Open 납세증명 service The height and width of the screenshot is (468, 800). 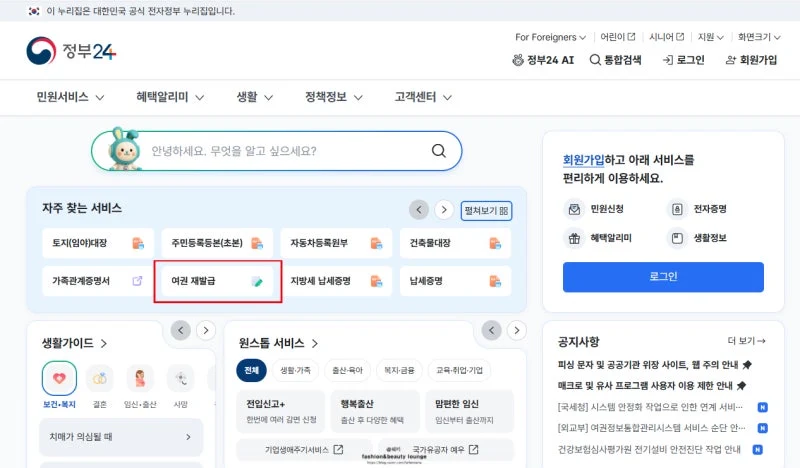(455, 281)
